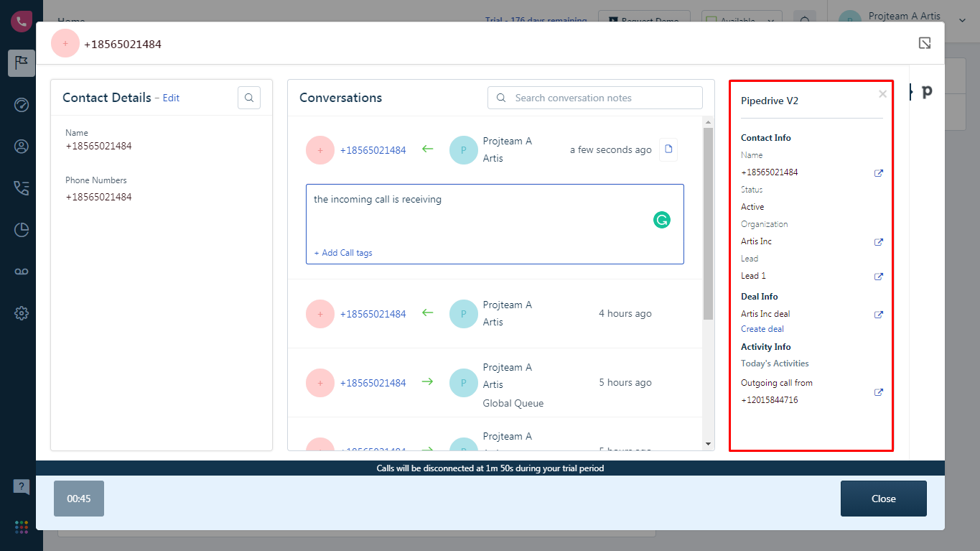980x551 pixels.
Task: Open Lead 1 external link icon
Action: tap(878, 277)
